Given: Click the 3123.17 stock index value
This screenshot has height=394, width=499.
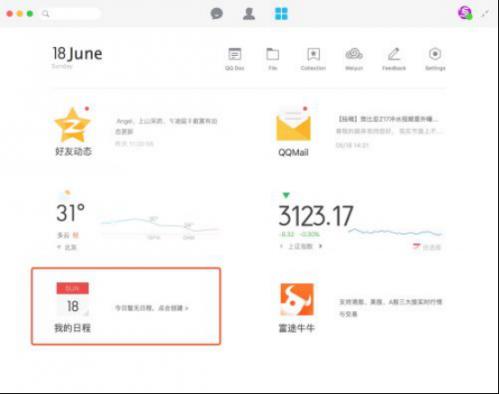Looking at the screenshot, I should point(316,216).
